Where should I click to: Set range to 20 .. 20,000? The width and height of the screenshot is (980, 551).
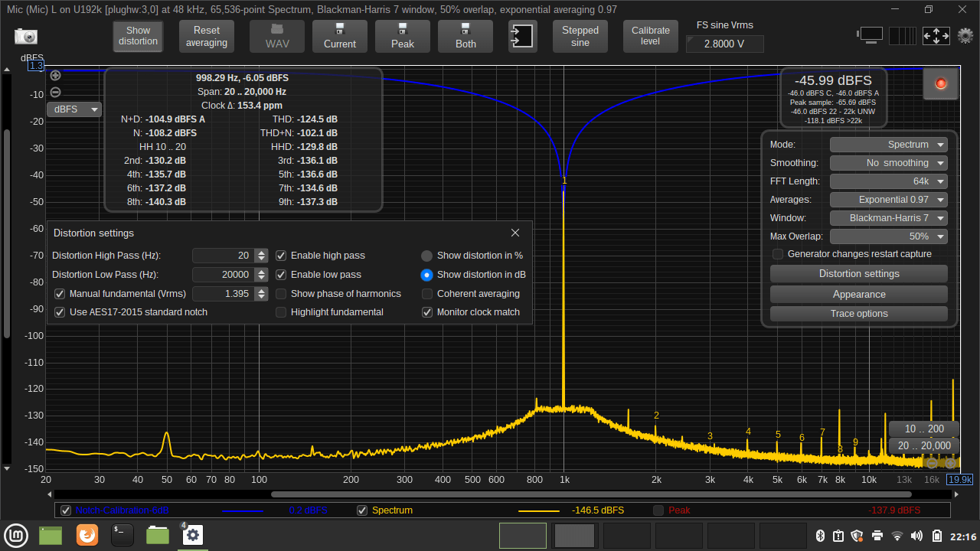click(924, 446)
